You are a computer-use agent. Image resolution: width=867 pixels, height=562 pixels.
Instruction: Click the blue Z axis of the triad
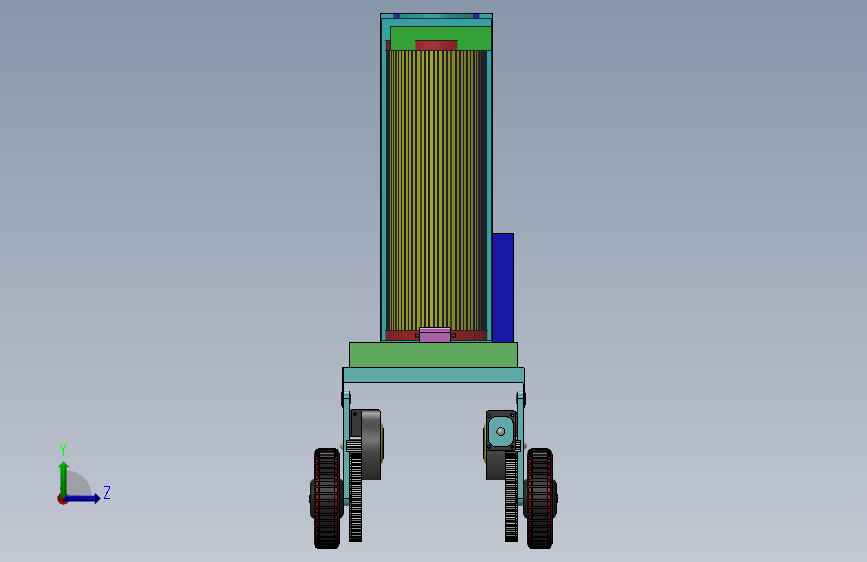(82, 498)
